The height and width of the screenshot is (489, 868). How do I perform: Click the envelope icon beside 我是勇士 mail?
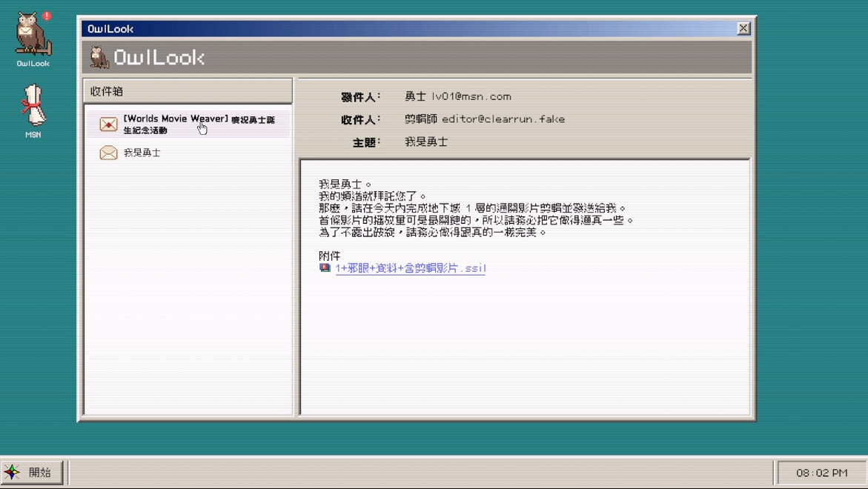108,153
